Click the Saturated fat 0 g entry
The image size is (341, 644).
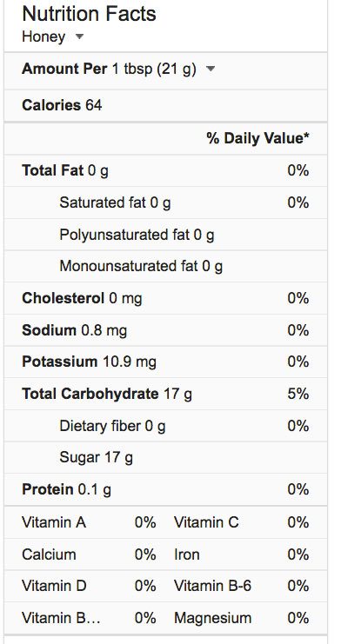(x=115, y=202)
